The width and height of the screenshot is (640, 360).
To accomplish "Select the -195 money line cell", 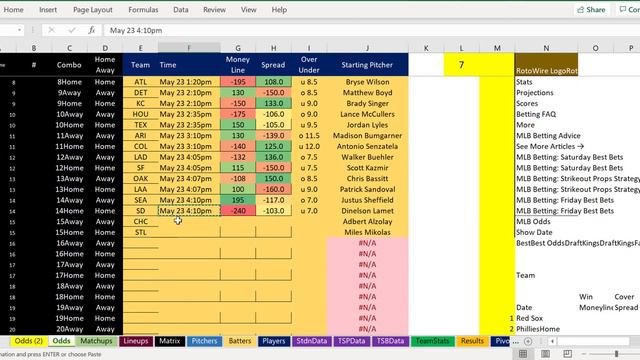I will (x=238, y=82).
